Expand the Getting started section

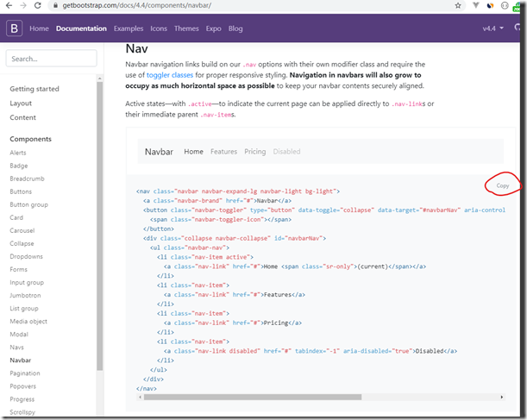(x=35, y=89)
